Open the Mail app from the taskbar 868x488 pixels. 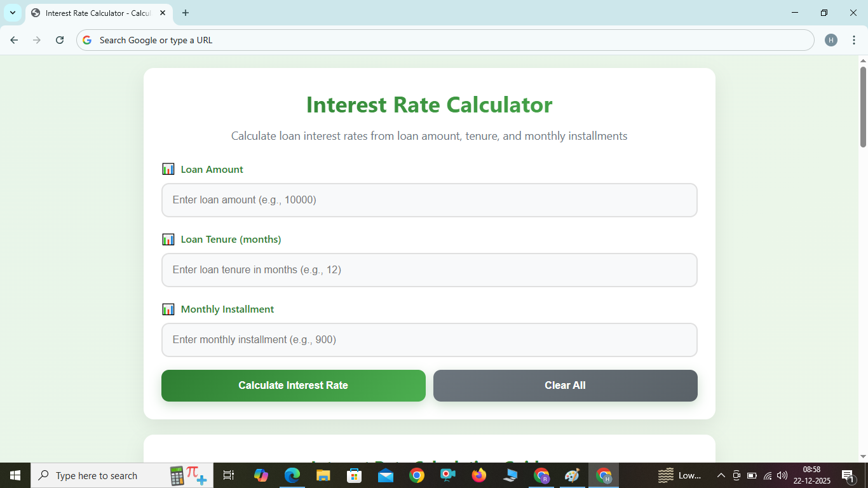(x=385, y=475)
